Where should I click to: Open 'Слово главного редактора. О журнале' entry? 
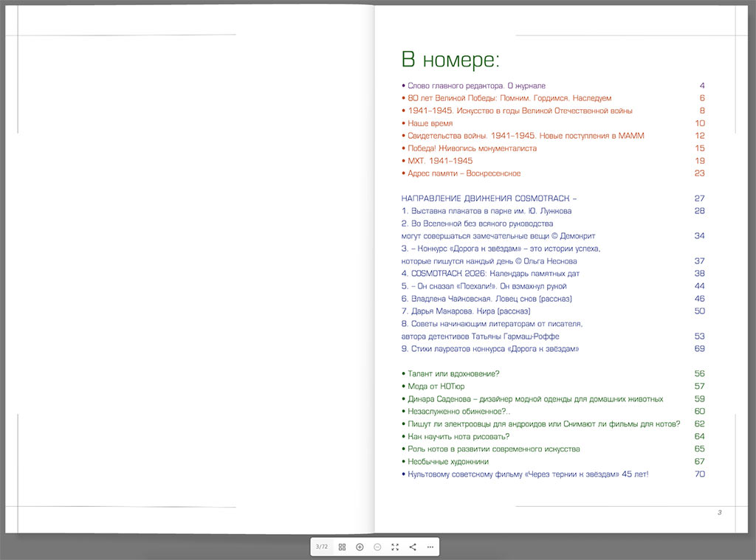(x=476, y=86)
